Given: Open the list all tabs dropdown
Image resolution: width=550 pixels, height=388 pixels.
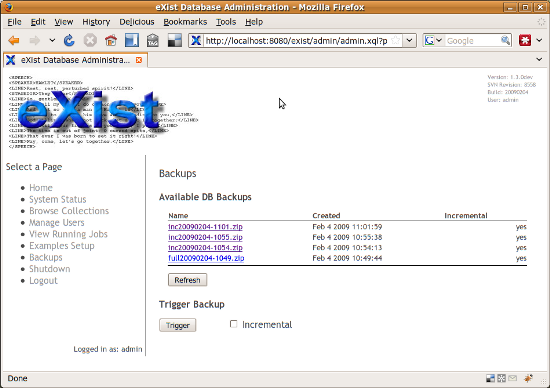Looking at the screenshot, I should 539,60.
